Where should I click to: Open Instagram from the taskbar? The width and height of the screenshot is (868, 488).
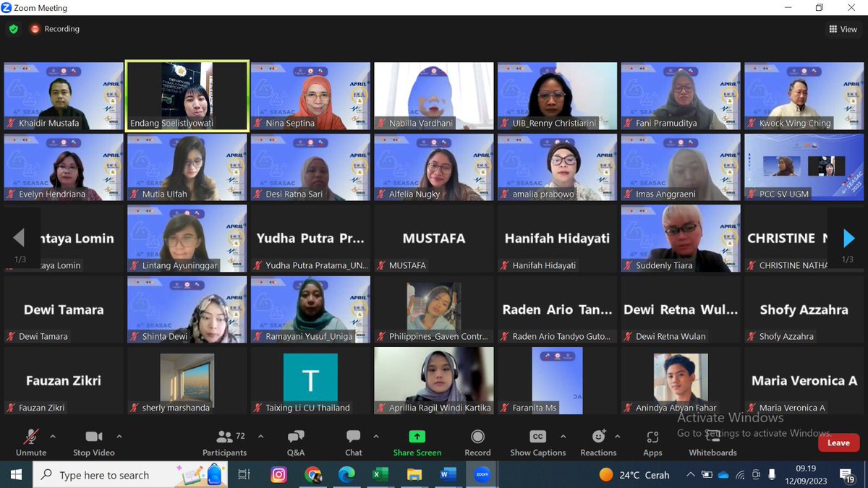pyautogui.click(x=278, y=475)
